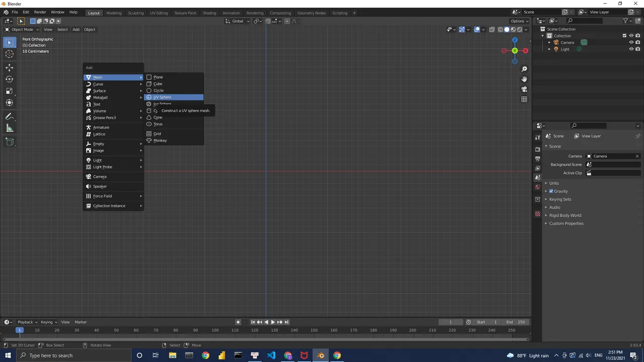This screenshot has width=644, height=362.
Task: Open the Output properties tab
Action: coord(537,158)
